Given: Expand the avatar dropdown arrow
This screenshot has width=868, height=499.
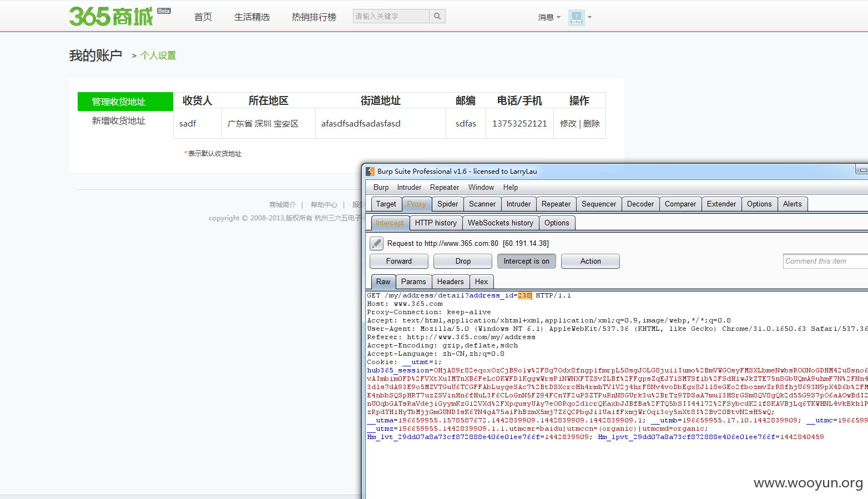Looking at the screenshot, I should tap(589, 17).
